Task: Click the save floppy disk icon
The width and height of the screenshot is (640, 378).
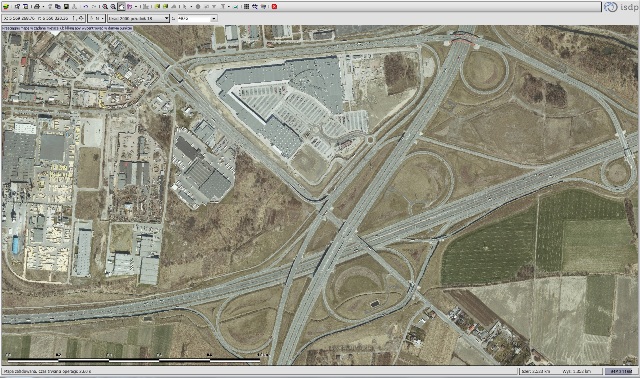Action: [66, 7]
